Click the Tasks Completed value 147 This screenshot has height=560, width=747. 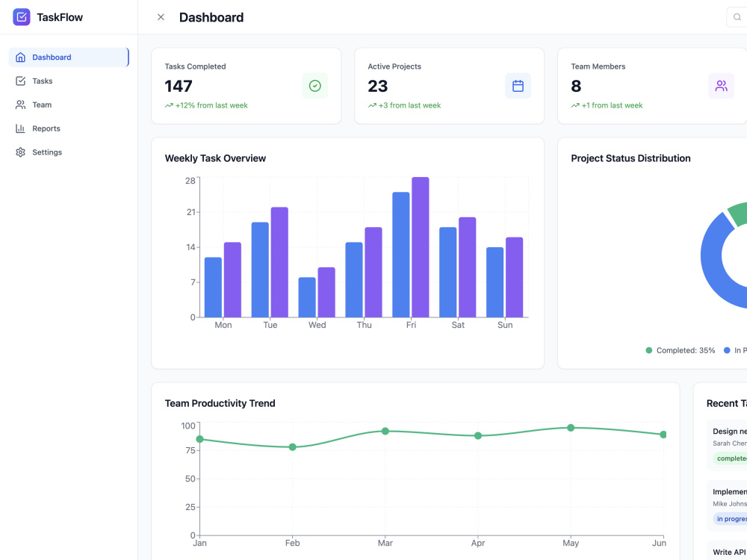click(179, 86)
